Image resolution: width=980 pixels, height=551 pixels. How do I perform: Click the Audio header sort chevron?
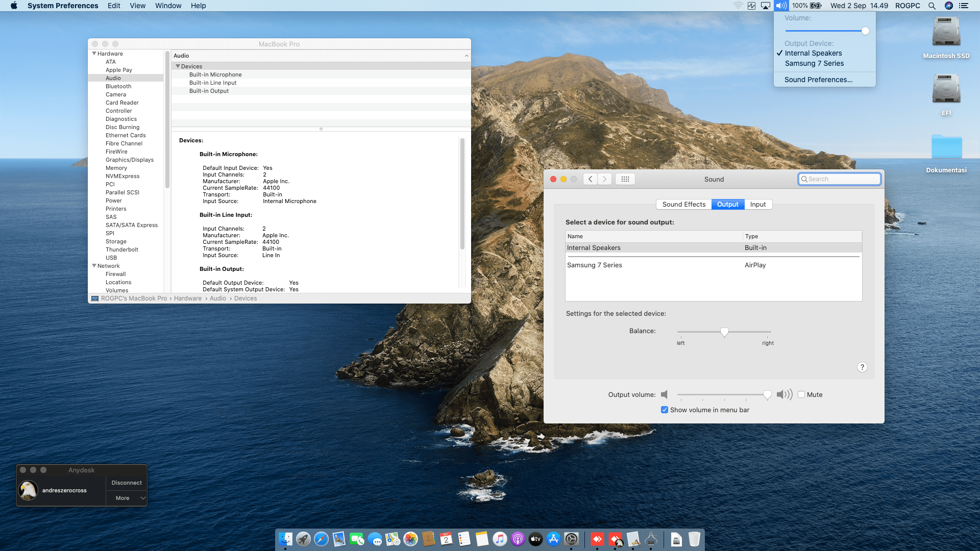[x=467, y=56]
